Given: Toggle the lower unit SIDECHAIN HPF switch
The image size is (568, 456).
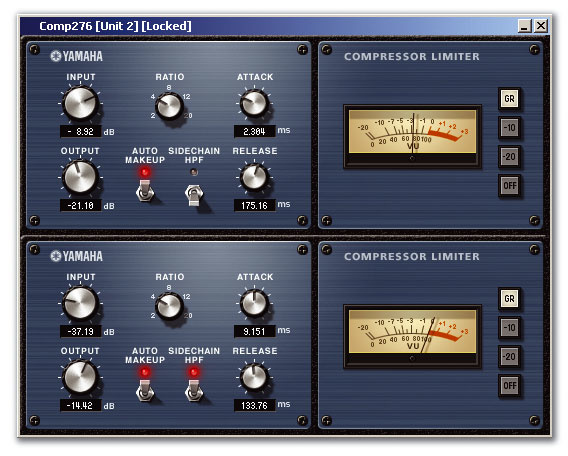Looking at the screenshot, I should click(194, 391).
